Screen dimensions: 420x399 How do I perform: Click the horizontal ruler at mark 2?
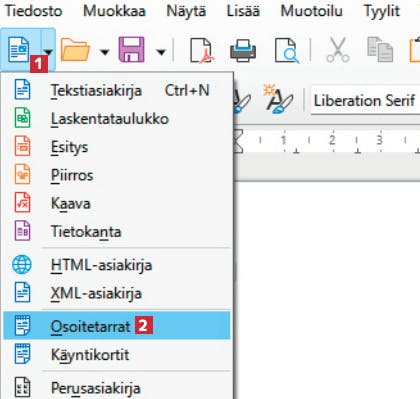coord(332,140)
